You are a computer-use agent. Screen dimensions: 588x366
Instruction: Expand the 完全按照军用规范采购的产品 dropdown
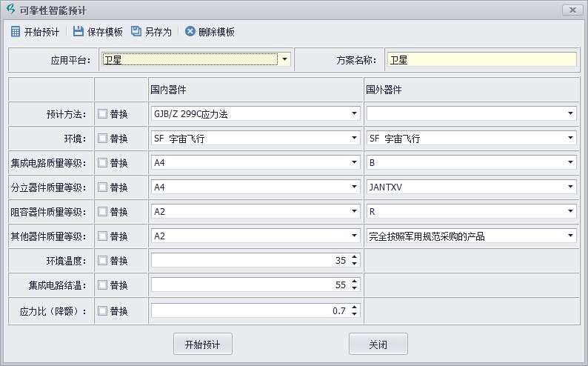tap(570, 236)
